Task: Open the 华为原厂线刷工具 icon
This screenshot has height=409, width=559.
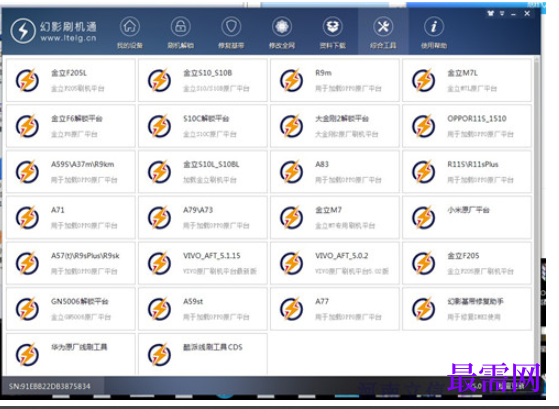Action: [27, 354]
